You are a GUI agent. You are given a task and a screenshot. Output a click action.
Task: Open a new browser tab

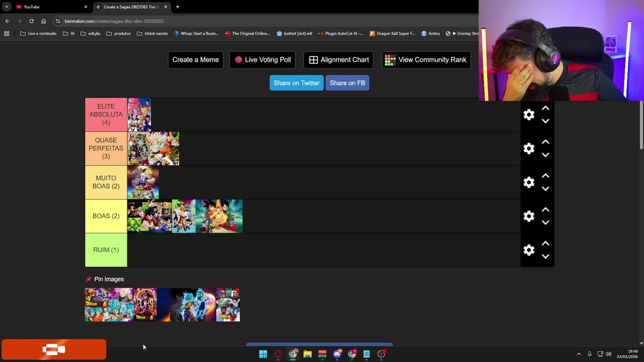(x=178, y=7)
